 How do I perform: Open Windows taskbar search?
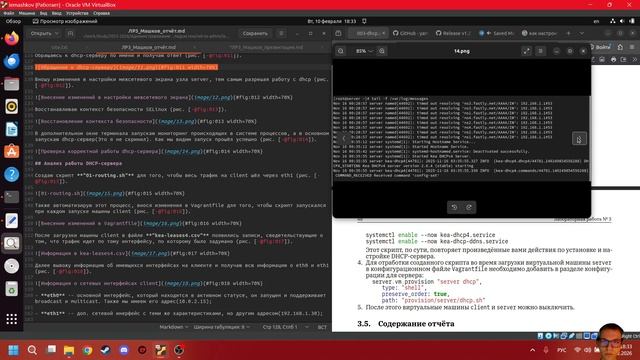pos(32,350)
